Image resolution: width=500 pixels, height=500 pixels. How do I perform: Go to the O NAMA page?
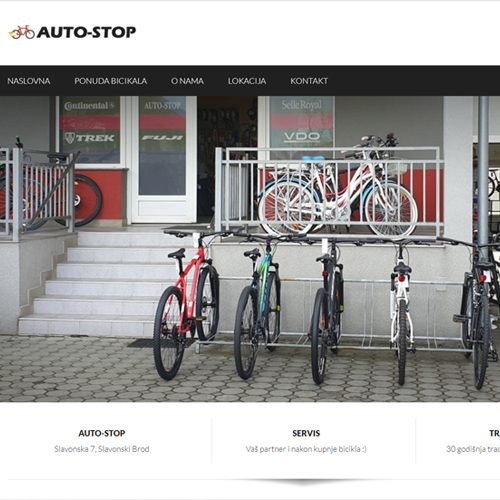(x=187, y=81)
